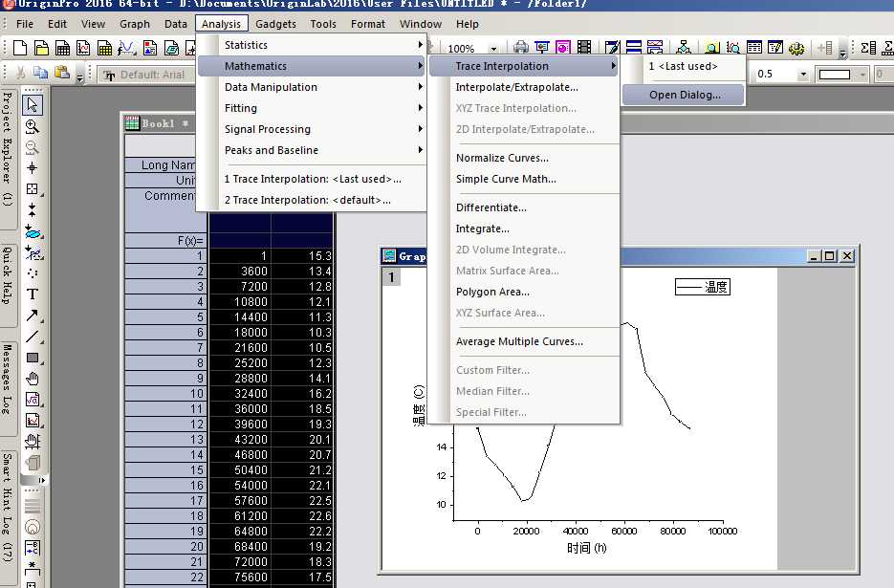Select the Arrow drawing tool
Image resolution: width=894 pixels, height=588 pixels.
(x=32, y=316)
